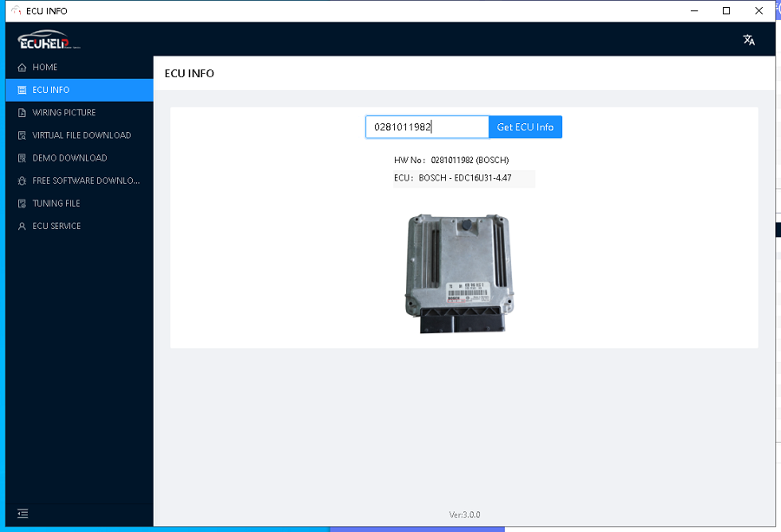Click the DEMO DOWNLOAD icon
The height and width of the screenshot is (532, 781).
point(22,158)
